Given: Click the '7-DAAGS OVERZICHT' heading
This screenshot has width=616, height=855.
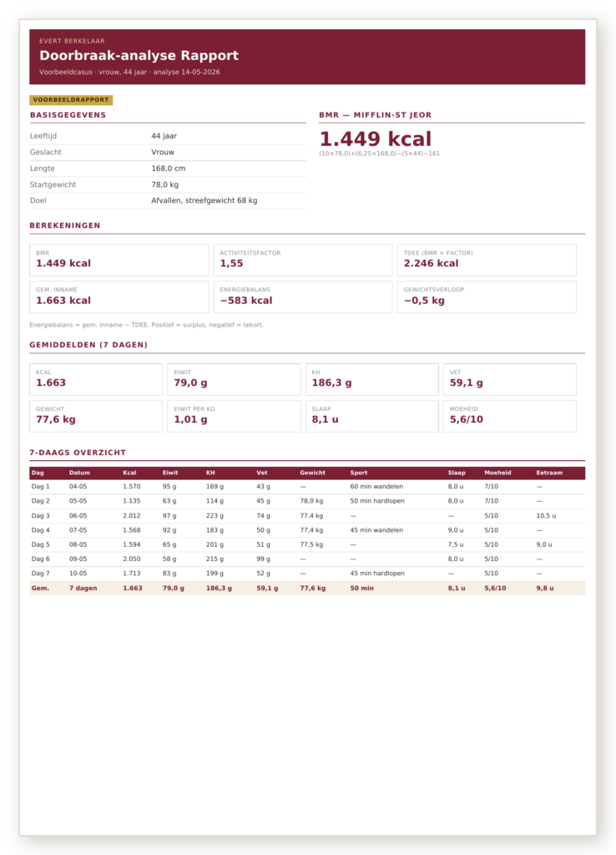Looking at the screenshot, I should click(x=78, y=453).
